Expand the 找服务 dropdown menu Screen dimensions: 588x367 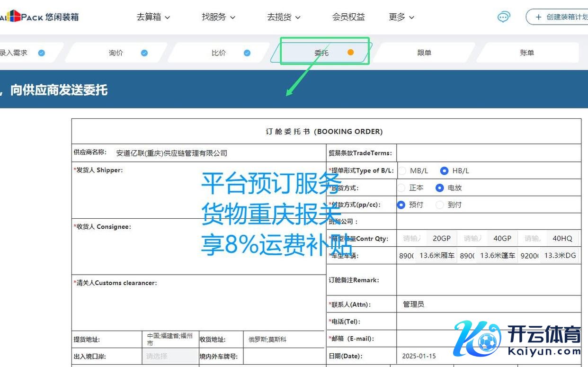point(218,17)
